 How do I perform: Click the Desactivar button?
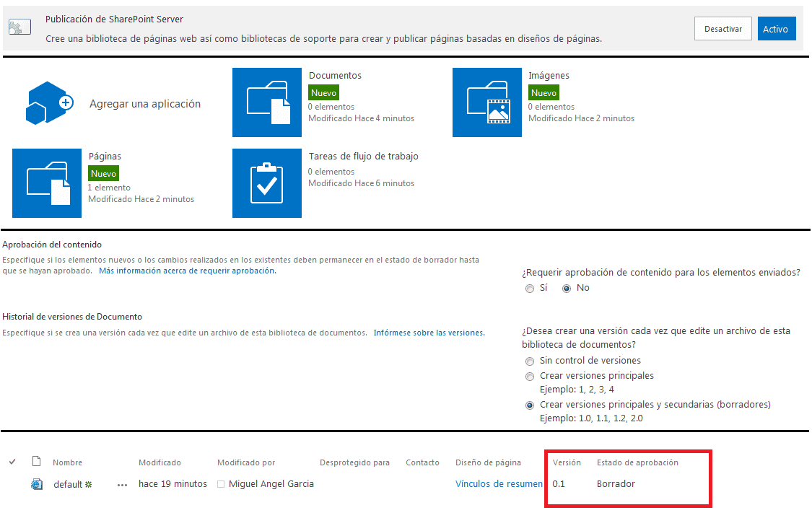coord(722,29)
